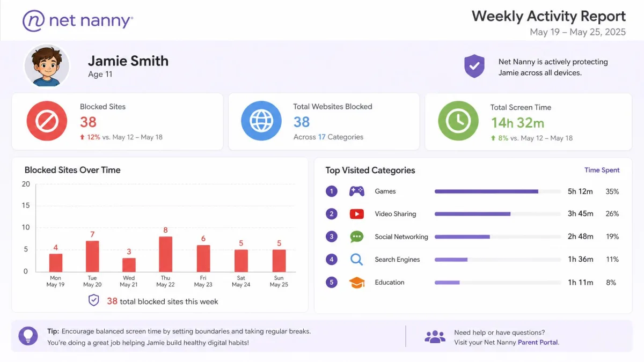This screenshot has width=644, height=362.
Task: Click the Mon May 19 bar
Action: (56, 262)
